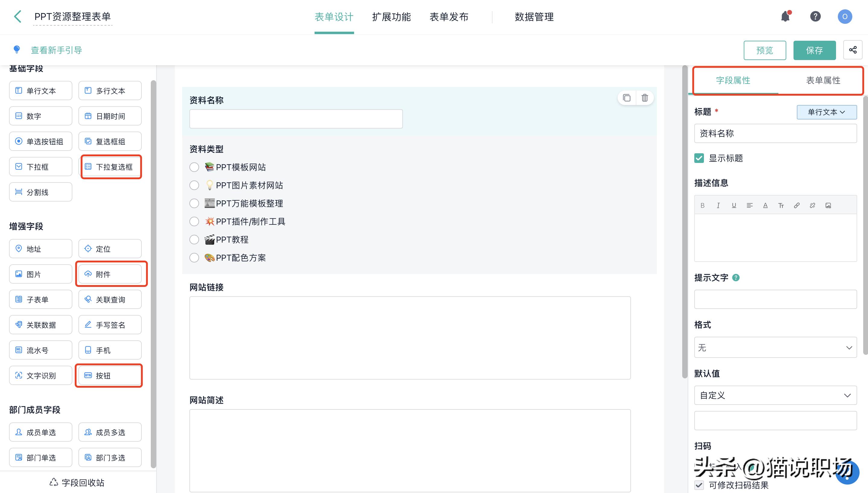Open the 格式 dropdown showing 无
This screenshot has height=493, width=868.
pos(775,347)
